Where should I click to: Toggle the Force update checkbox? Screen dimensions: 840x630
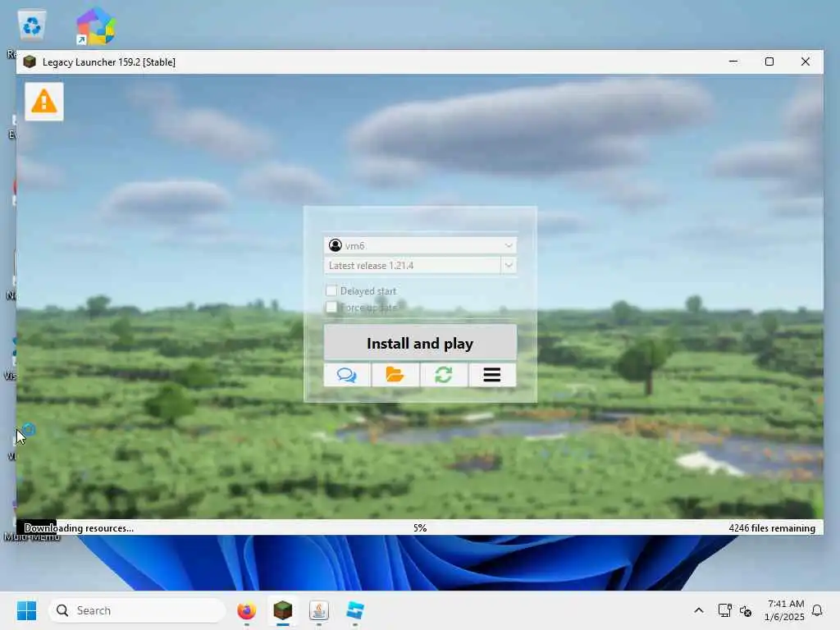(331, 307)
